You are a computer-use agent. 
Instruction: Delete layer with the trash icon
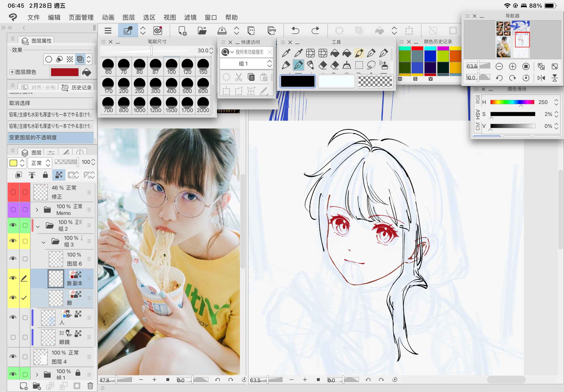click(90, 386)
